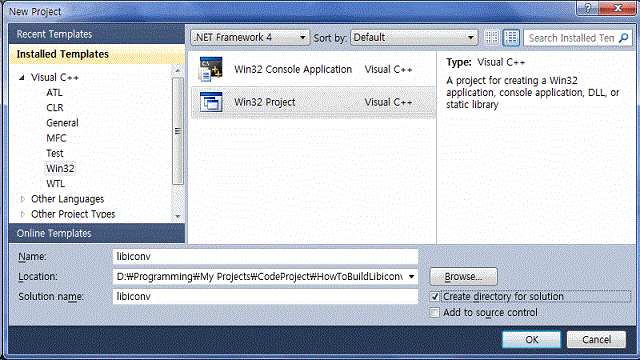Select the MFC template category
640x360 pixels.
point(56,138)
